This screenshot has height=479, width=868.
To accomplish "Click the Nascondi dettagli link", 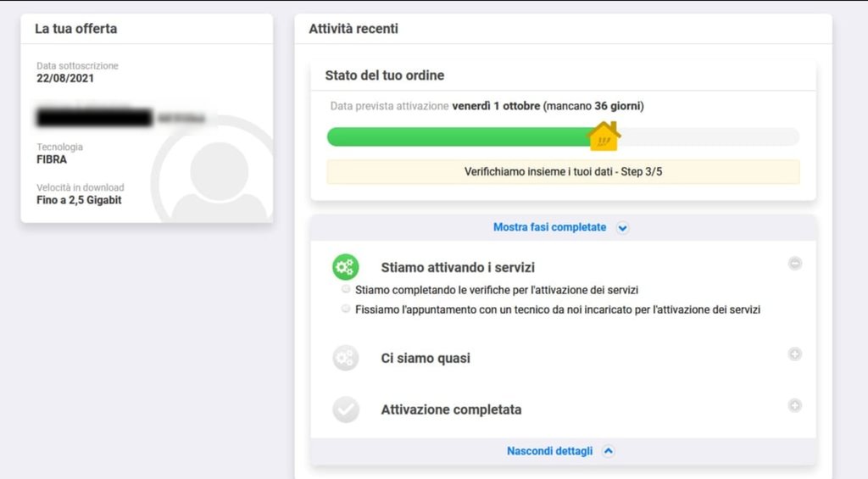I will point(549,451).
